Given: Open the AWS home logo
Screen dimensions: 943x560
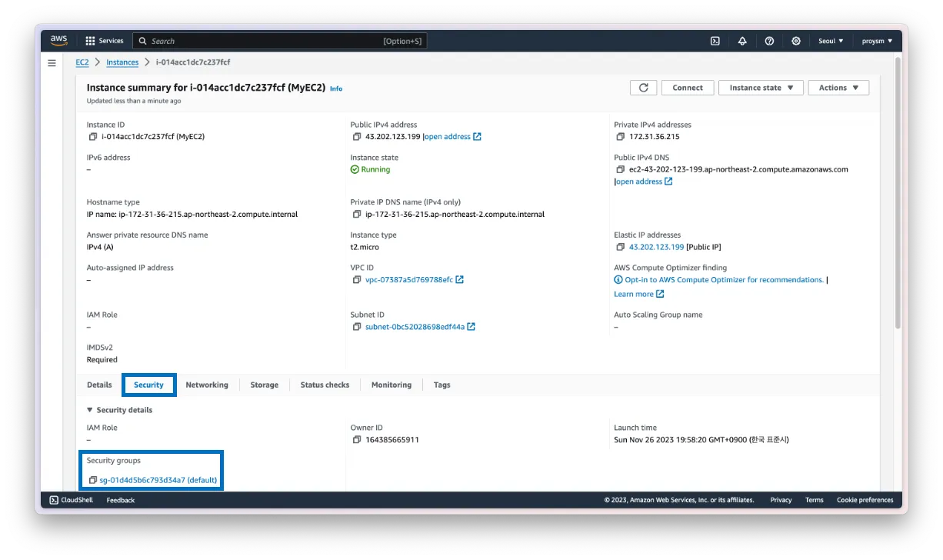Looking at the screenshot, I should click(59, 40).
